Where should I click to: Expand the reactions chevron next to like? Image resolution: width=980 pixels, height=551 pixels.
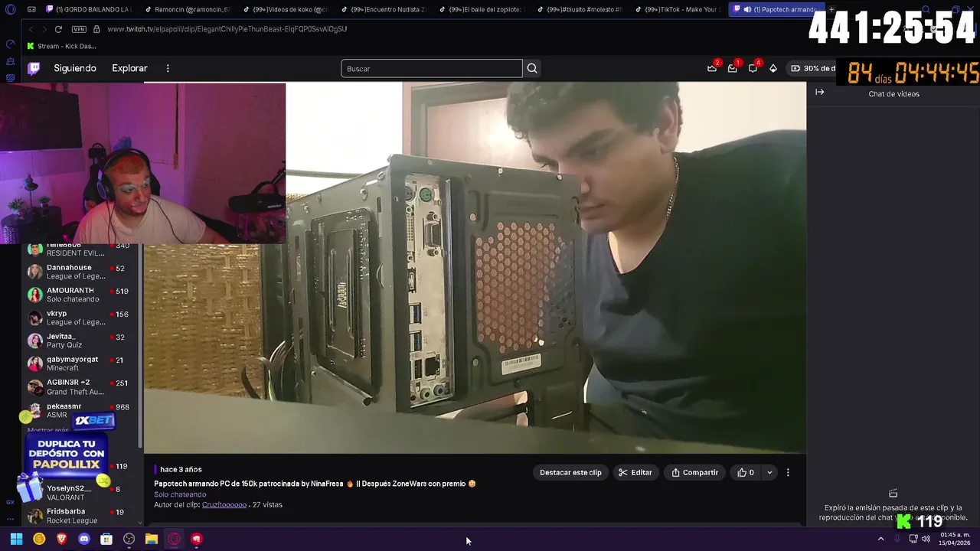coord(769,472)
